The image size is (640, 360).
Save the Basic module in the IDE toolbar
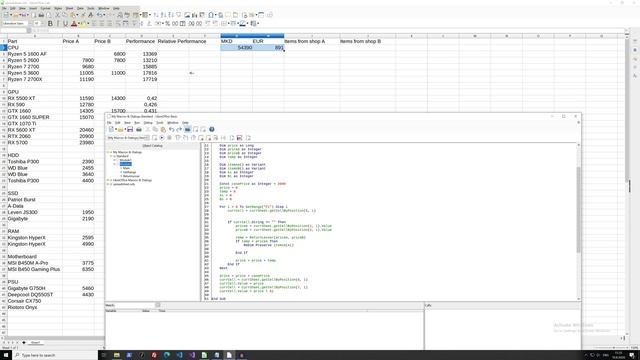coord(130,129)
